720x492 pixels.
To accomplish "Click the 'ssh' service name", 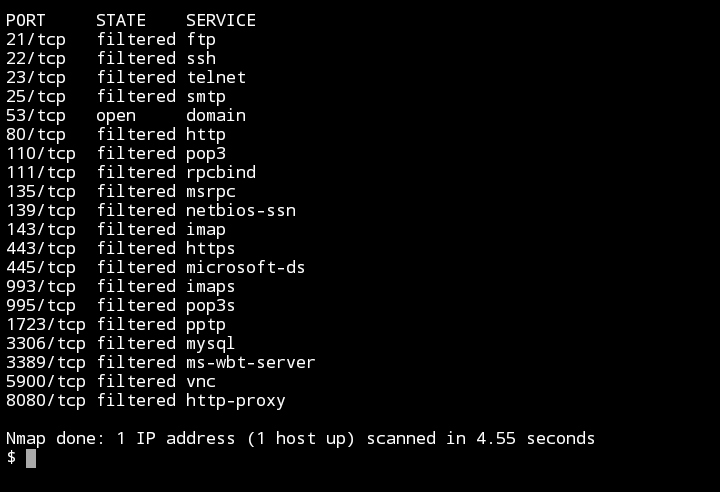I will pos(201,59).
